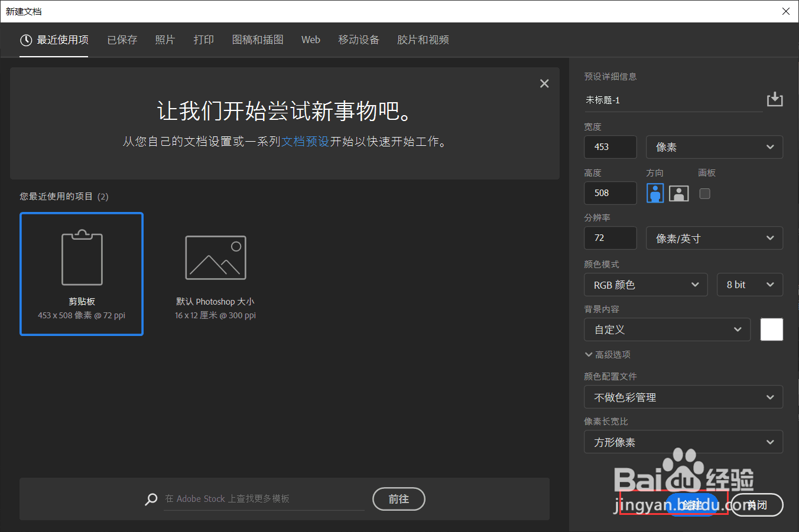Enable the 画板 checkbox
799x532 pixels.
tap(704, 193)
